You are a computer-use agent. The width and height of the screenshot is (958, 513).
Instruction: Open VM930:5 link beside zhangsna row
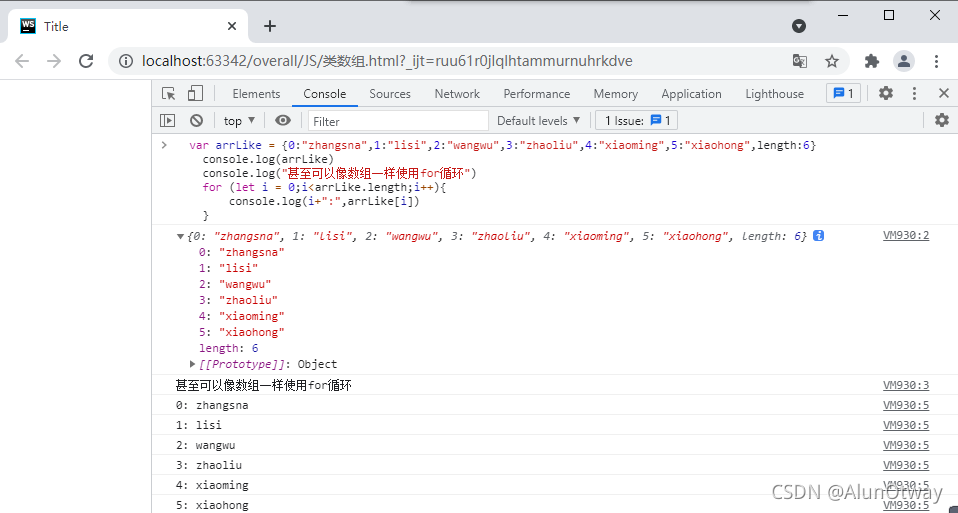pyautogui.click(x=905, y=405)
